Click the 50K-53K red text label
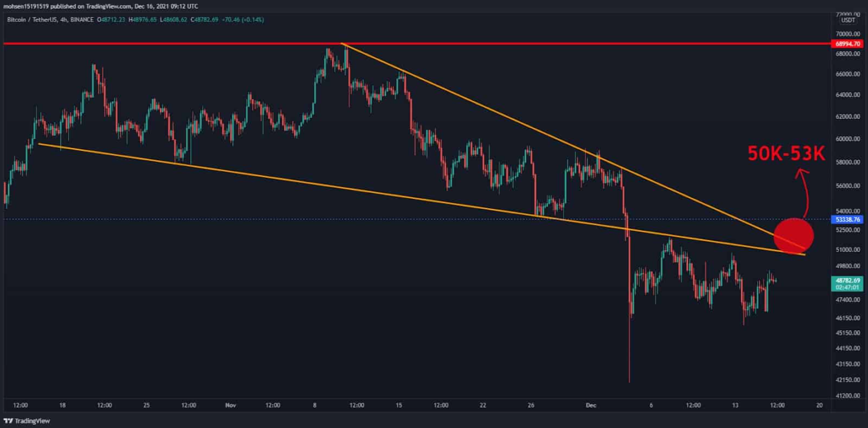The width and height of the screenshot is (868, 428). (786, 154)
